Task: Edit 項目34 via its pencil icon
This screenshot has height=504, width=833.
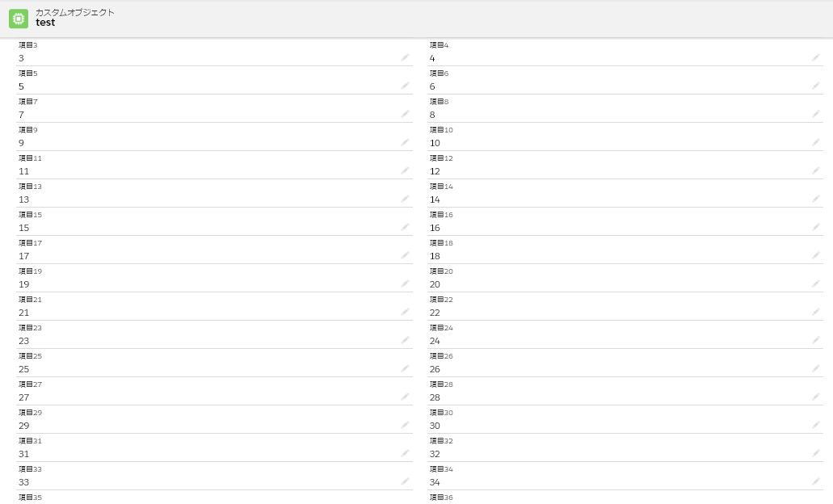Action: point(816,481)
